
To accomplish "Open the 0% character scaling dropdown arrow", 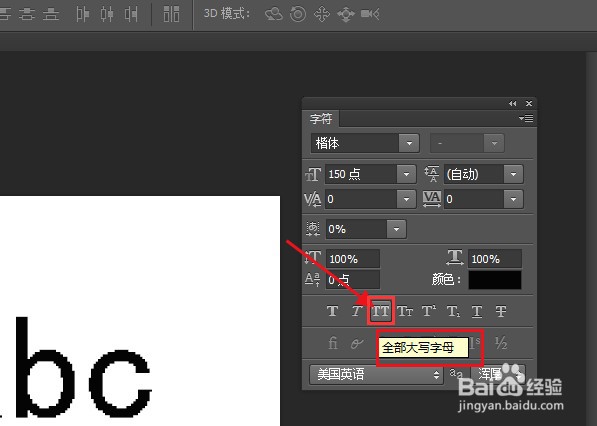I will coord(396,229).
